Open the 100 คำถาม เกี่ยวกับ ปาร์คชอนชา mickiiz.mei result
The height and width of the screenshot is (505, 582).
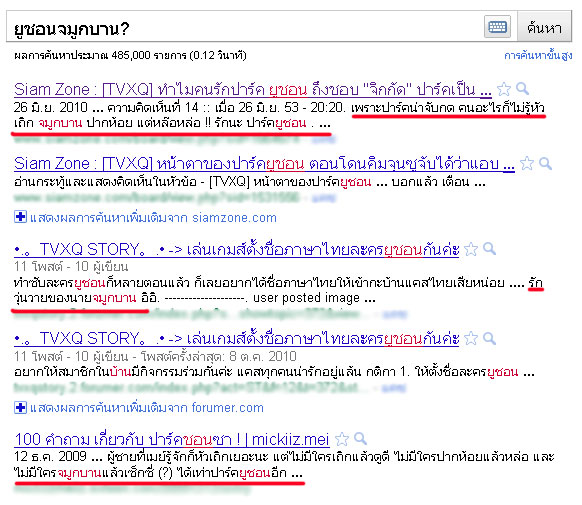tap(172, 440)
